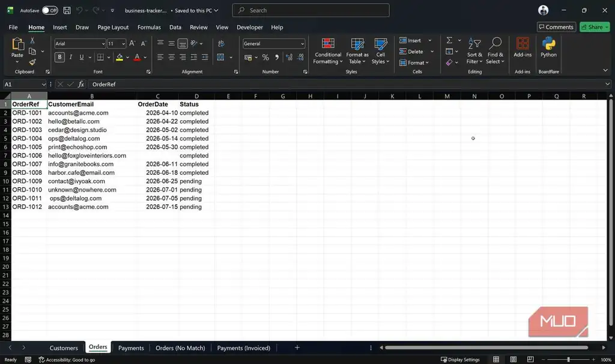
Task: Apply the yellow Fill Color
Action: pyautogui.click(x=120, y=57)
